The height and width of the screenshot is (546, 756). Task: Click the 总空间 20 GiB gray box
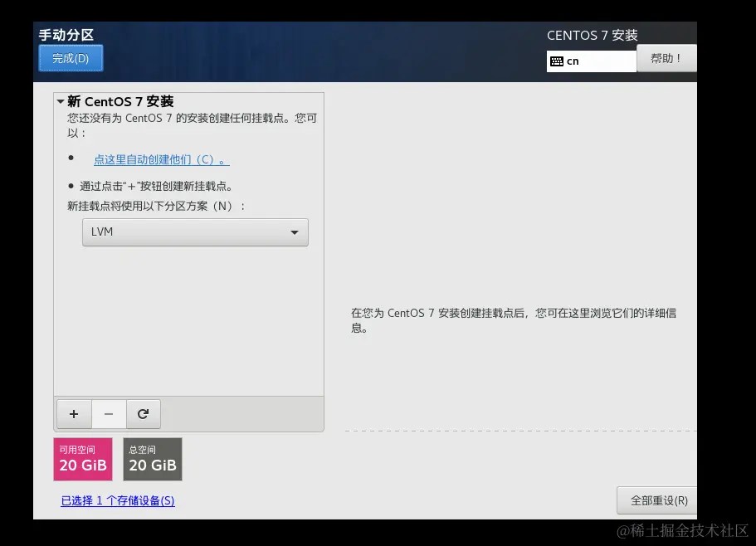pos(153,459)
